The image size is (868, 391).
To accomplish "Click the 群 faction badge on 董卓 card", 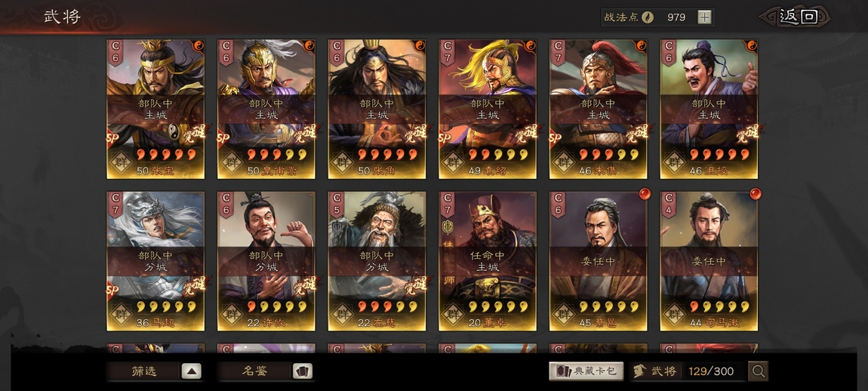I will [453, 315].
